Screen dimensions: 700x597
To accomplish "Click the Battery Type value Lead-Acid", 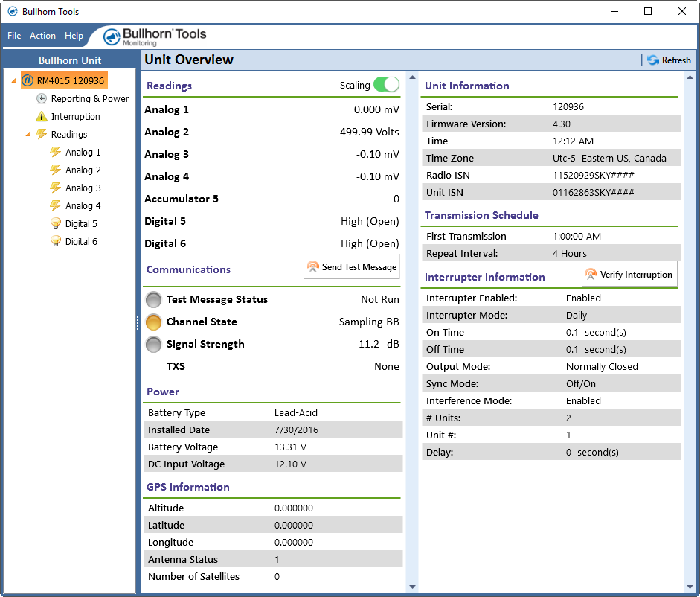I will coord(295,412).
